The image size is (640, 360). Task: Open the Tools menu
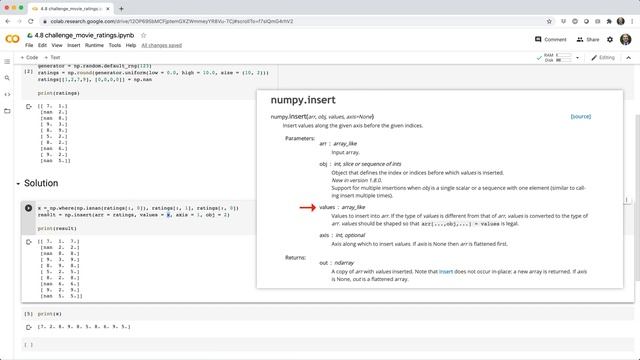(115, 45)
